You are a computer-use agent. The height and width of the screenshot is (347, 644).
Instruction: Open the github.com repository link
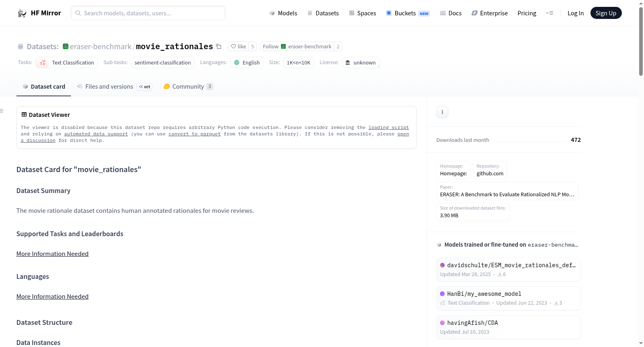point(490,170)
